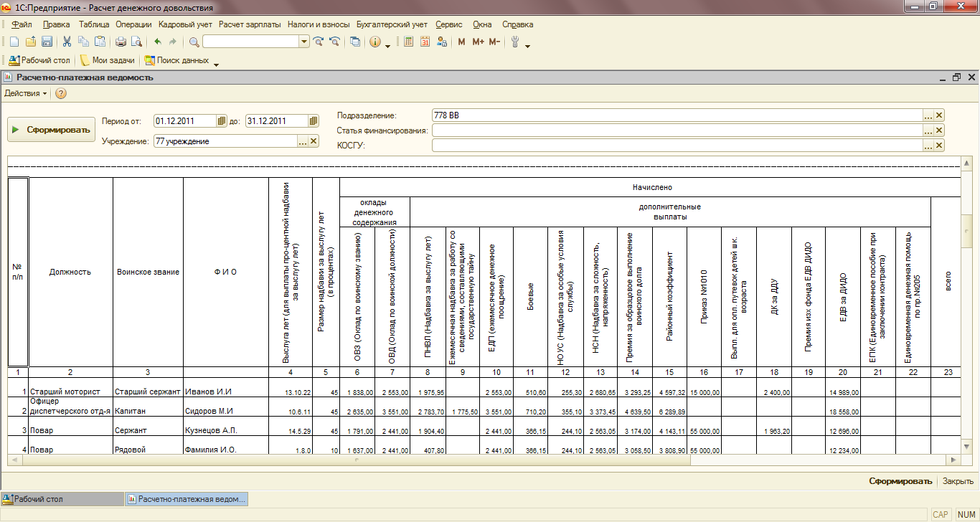The height and width of the screenshot is (522, 980).
Task: Open the Файл menu
Action: click(22, 24)
